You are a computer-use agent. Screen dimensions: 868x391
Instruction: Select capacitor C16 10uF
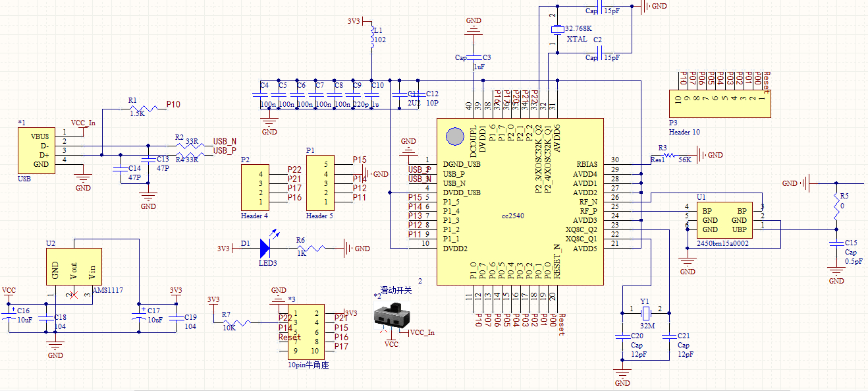[9, 318]
